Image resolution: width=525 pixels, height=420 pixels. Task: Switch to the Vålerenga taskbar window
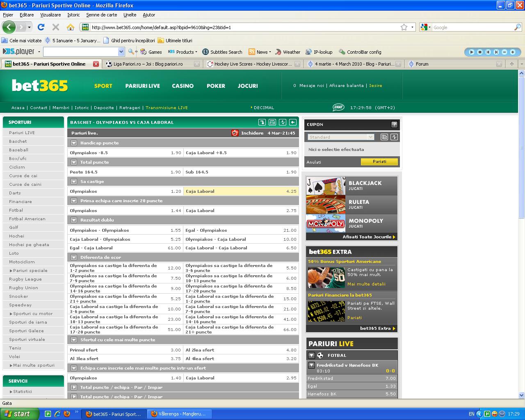tap(179, 414)
